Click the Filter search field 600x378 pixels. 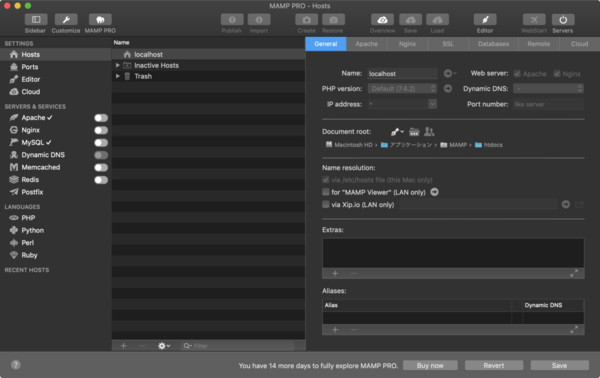[238, 346]
